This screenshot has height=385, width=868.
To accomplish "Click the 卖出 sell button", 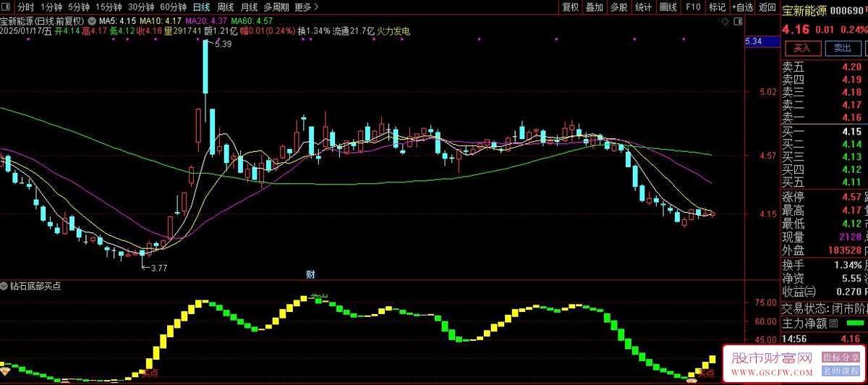I will (843, 48).
